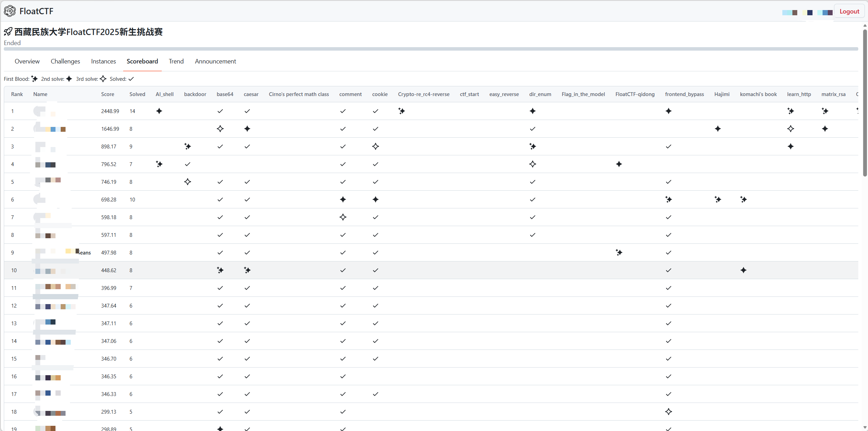Open the Announcement tab
Screen dimensions: 868x431
point(215,61)
